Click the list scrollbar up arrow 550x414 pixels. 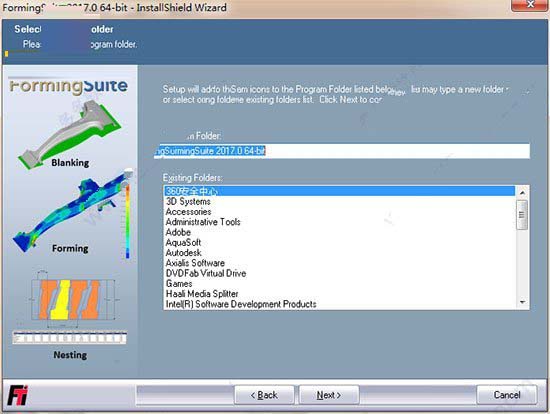point(522,193)
